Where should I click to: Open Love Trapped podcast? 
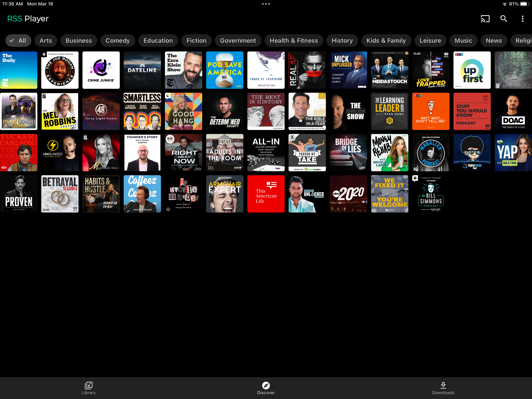click(431, 70)
